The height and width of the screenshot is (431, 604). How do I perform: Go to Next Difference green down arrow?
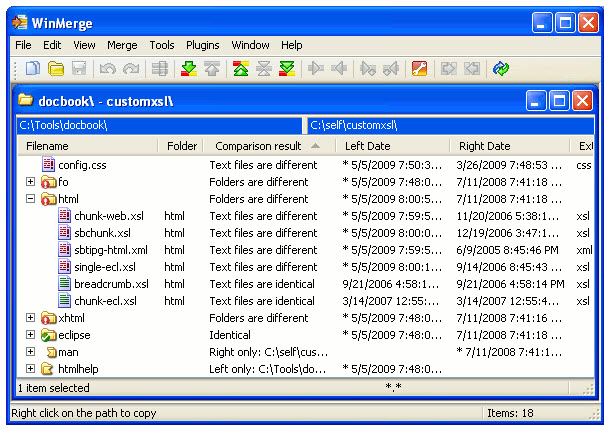(x=189, y=69)
